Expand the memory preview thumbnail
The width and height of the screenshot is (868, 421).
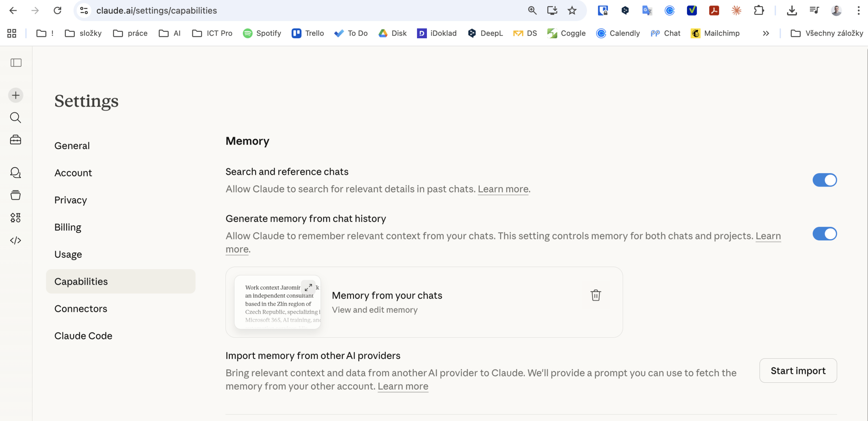point(308,288)
